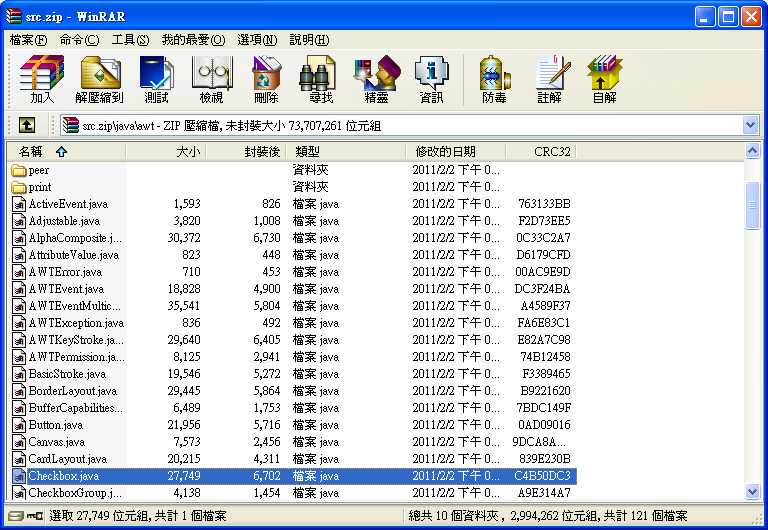Select the AWTError.java file icon
Screen dimensions: 768x530
(19, 272)
